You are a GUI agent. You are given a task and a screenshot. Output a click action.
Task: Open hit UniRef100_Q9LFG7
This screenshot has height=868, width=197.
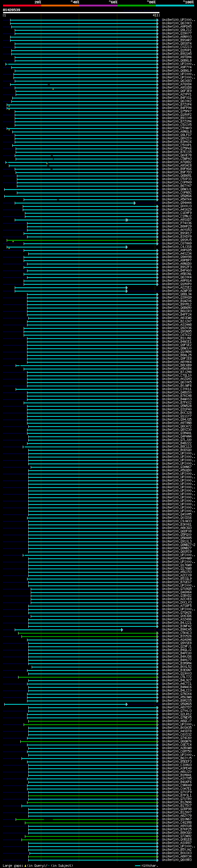pos(177,135)
